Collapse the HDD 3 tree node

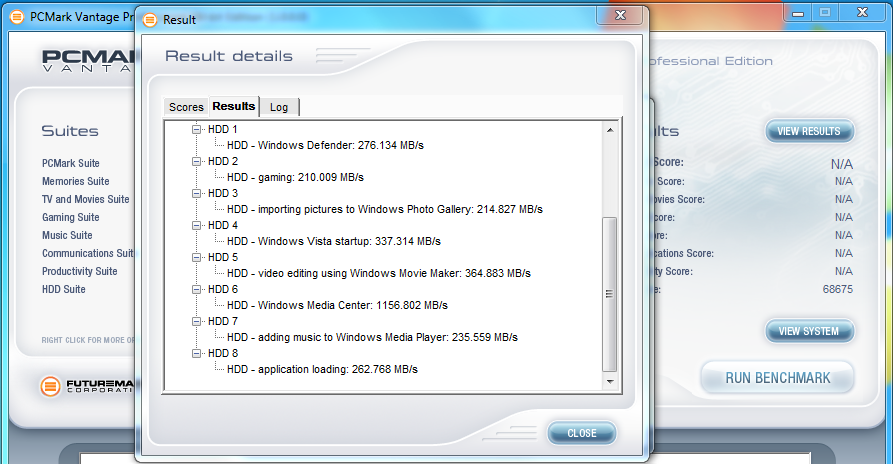[196, 194]
